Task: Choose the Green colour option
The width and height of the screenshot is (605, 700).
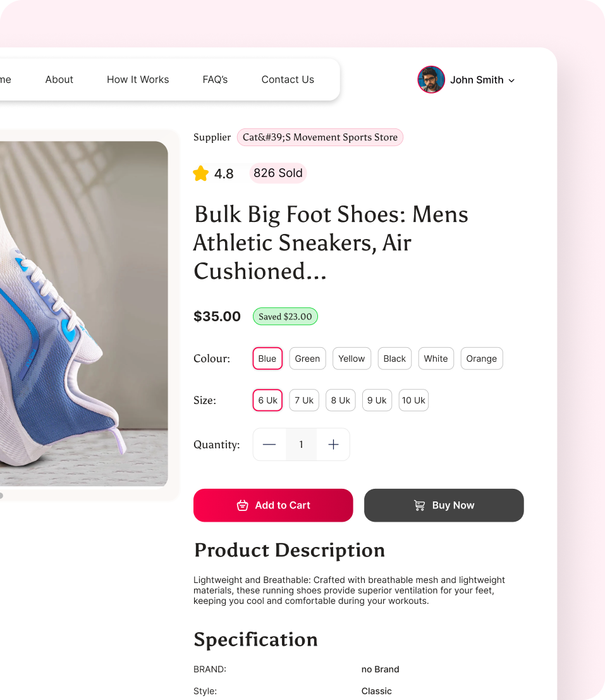Action: tap(307, 359)
